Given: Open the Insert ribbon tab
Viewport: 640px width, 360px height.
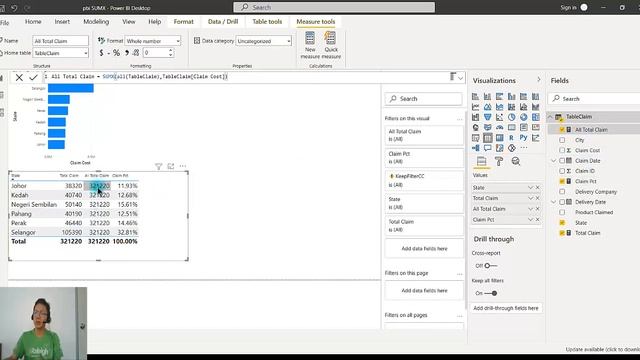Looking at the screenshot, I should (x=62, y=22).
